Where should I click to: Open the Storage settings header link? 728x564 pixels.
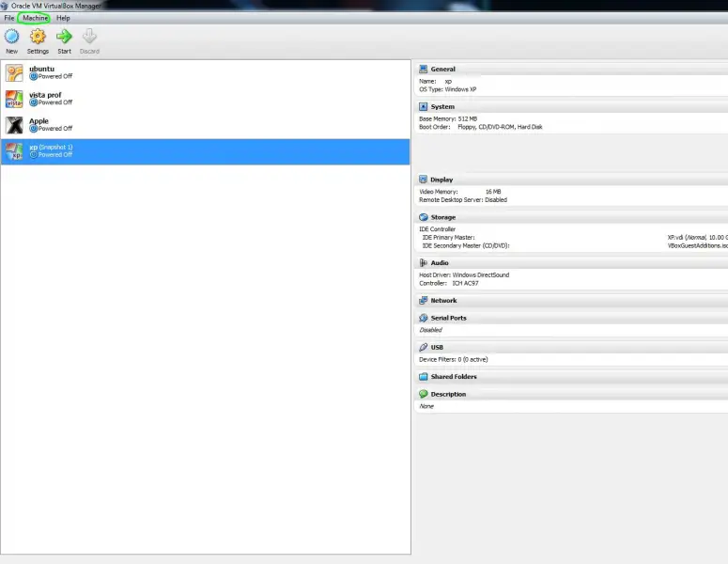pos(443,217)
